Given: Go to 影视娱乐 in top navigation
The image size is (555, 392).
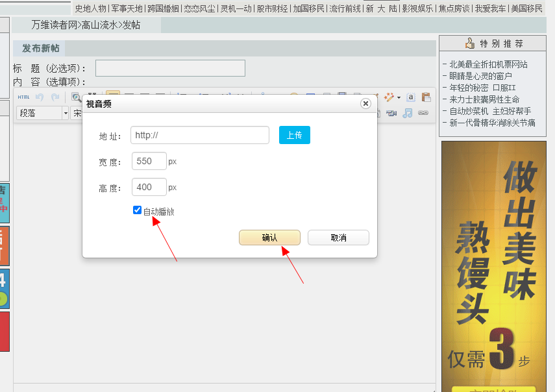Looking at the screenshot, I should (x=417, y=8).
